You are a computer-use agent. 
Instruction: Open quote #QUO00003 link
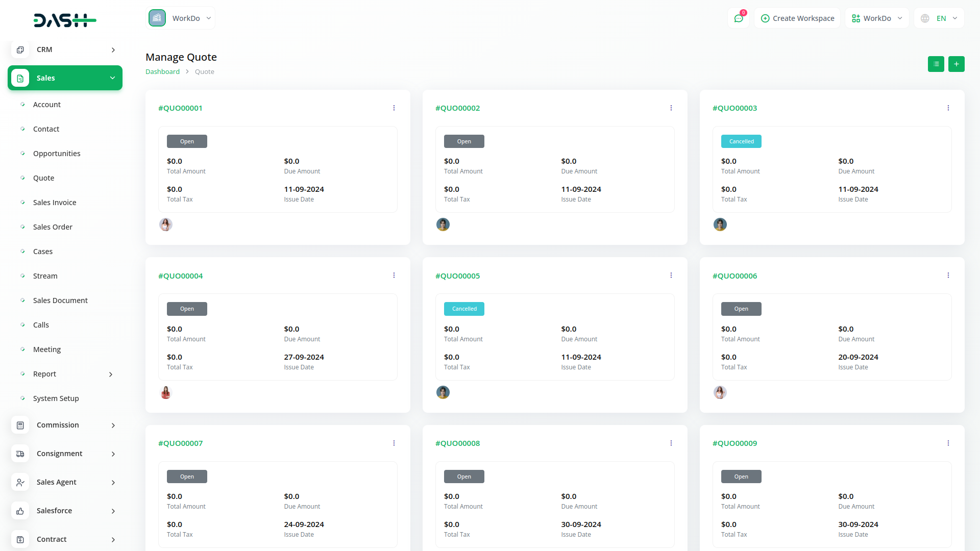coord(734,108)
